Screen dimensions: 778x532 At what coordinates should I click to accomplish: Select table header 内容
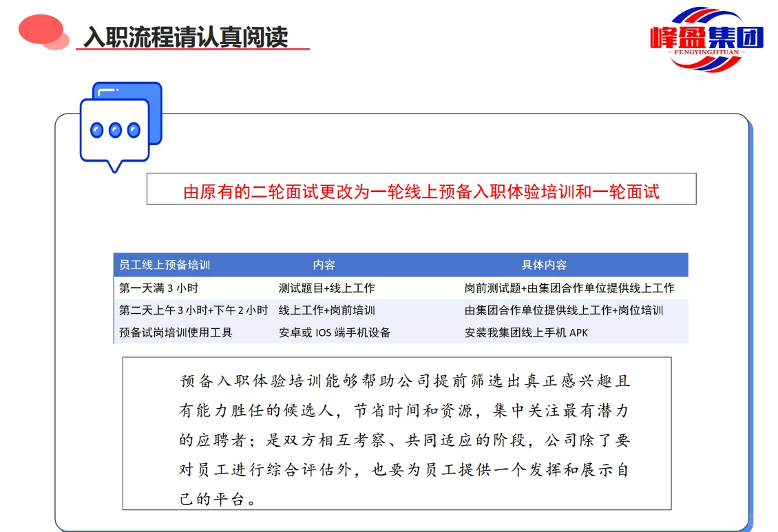324,265
